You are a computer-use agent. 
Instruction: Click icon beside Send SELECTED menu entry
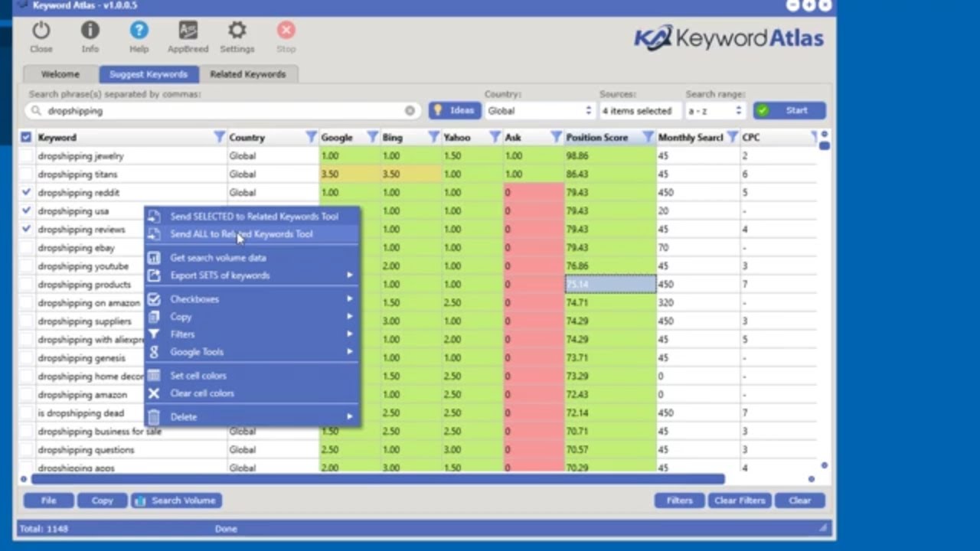click(x=154, y=217)
